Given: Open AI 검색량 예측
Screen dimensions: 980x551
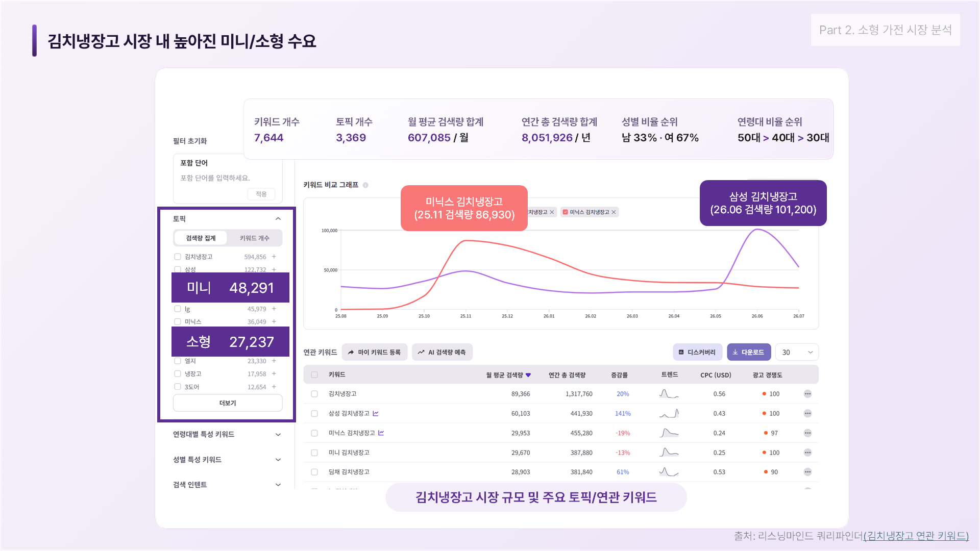Looking at the screenshot, I should (x=442, y=353).
